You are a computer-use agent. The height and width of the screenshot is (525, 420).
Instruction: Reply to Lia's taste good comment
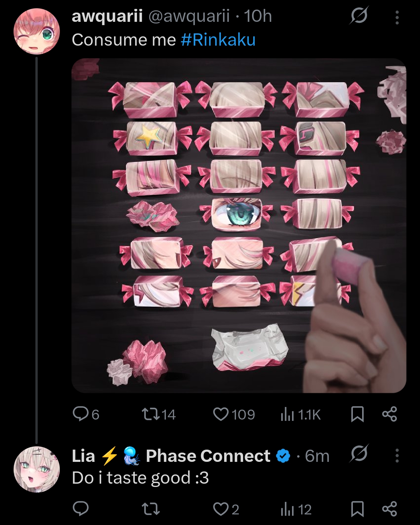[x=80, y=509]
